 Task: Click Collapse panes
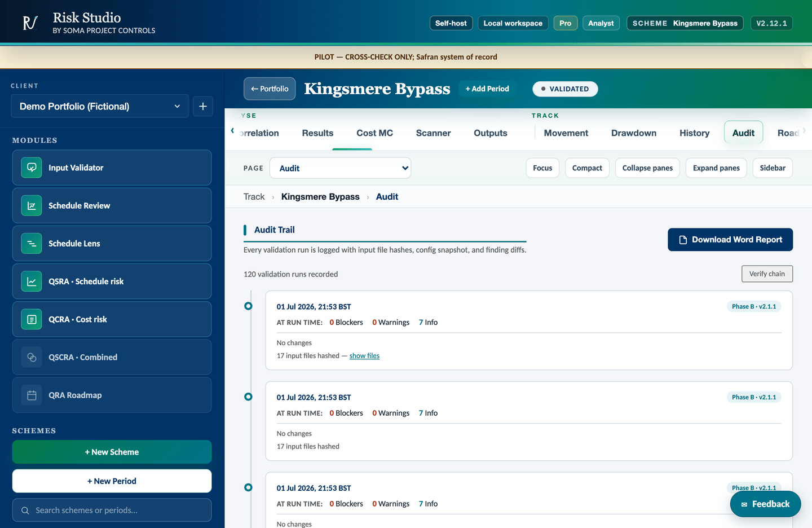coord(647,168)
